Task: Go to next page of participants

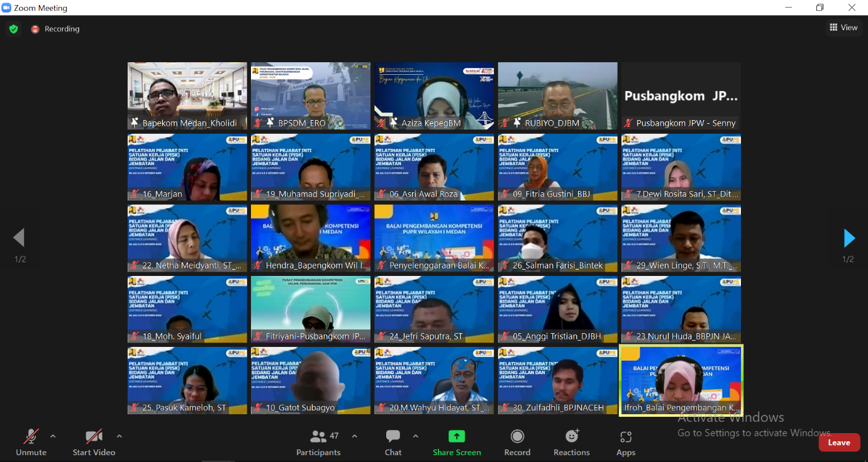Action: click(x=849, y=238)
